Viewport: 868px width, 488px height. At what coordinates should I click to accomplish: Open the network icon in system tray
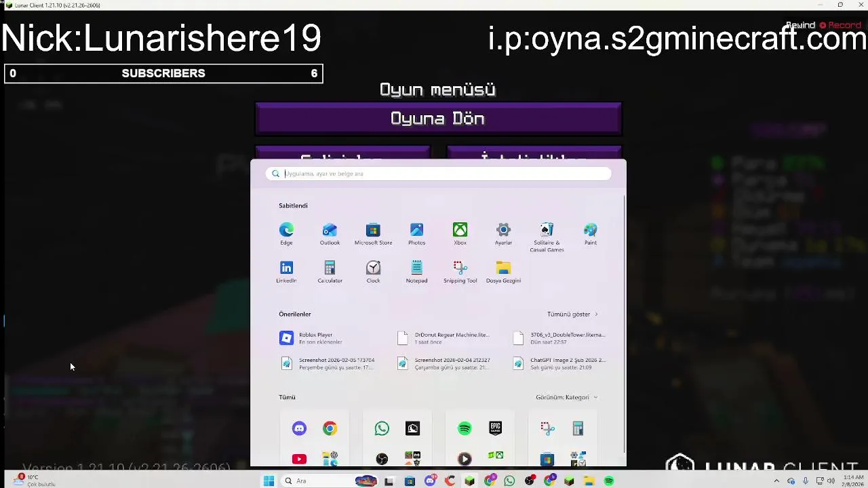point(820,481)
